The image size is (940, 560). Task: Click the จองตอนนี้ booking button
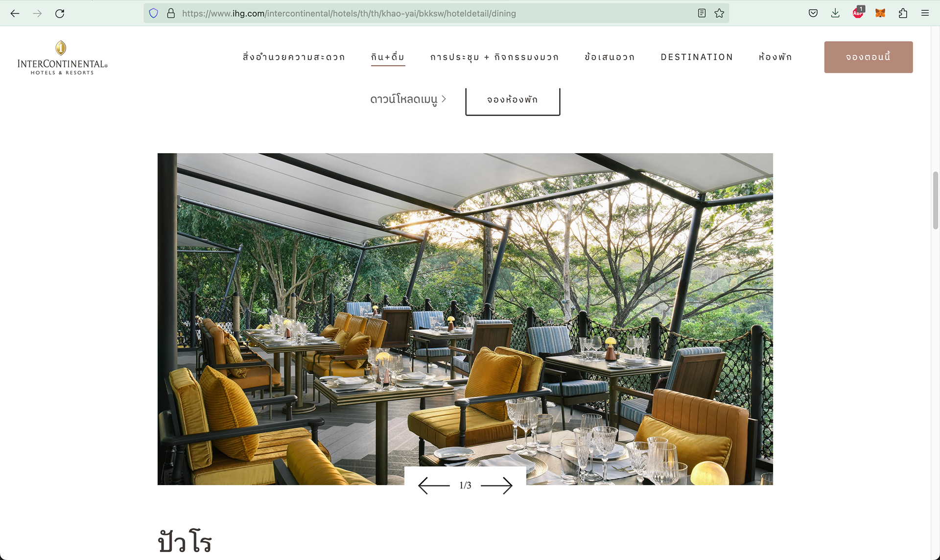(869, 57)
